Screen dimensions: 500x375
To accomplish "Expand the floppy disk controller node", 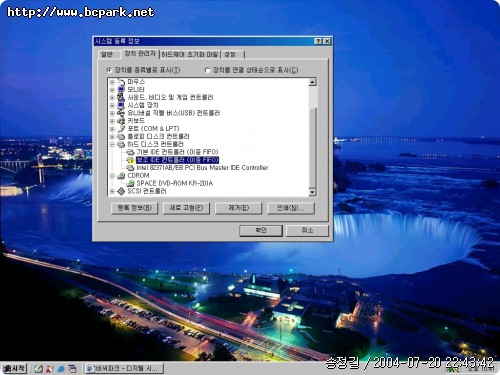I will tap(112, 137).
